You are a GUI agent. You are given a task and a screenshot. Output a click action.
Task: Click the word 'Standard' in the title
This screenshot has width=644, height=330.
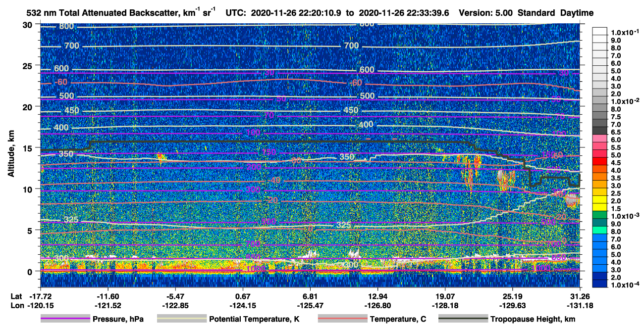pyautogui.click(x=537, y=13)
